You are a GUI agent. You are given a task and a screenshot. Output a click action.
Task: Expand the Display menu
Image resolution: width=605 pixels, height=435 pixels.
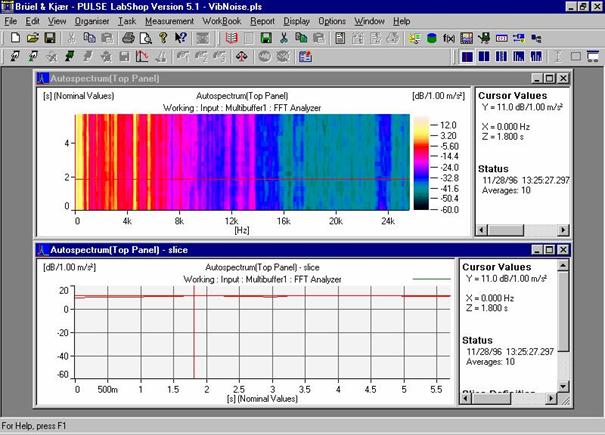click(x=296, y=21)
